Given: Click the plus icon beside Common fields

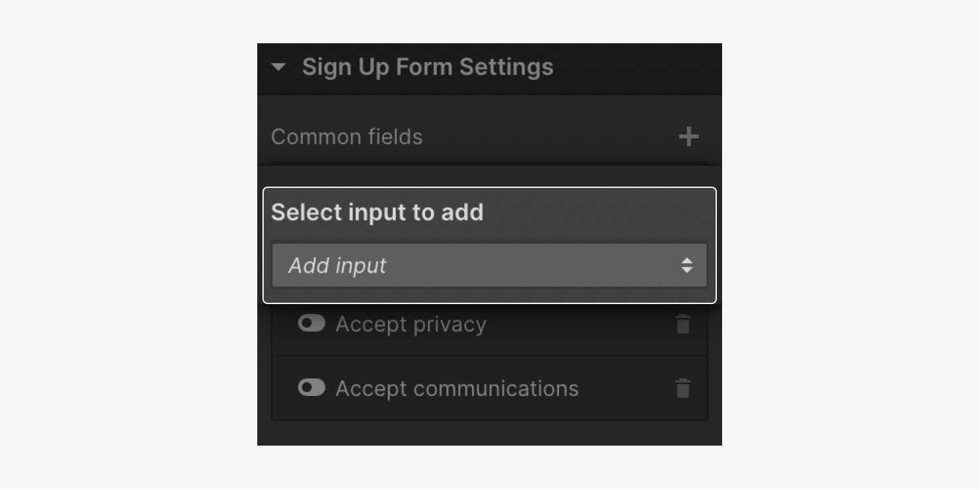Looking at the screenshot, I should [x=688, y=137].
